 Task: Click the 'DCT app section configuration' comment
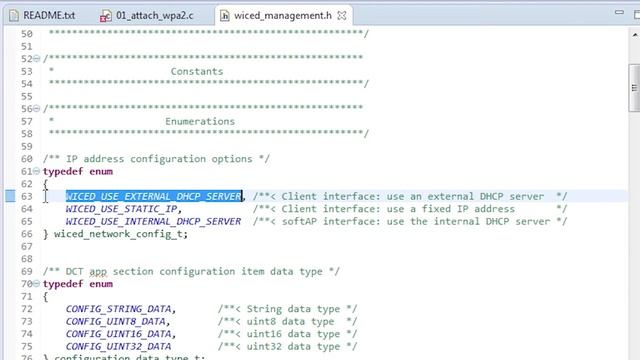pyautogui.click(x=191, y=271)
